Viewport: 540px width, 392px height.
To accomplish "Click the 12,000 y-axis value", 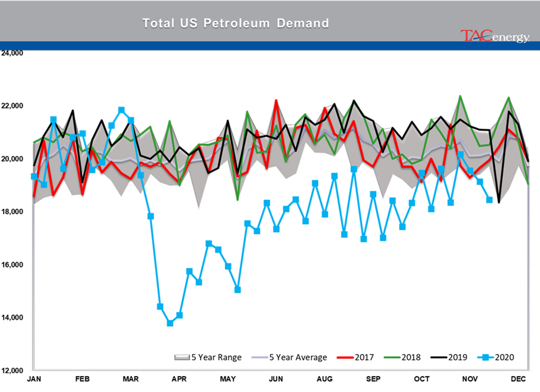I will click(x=12, y=371).
